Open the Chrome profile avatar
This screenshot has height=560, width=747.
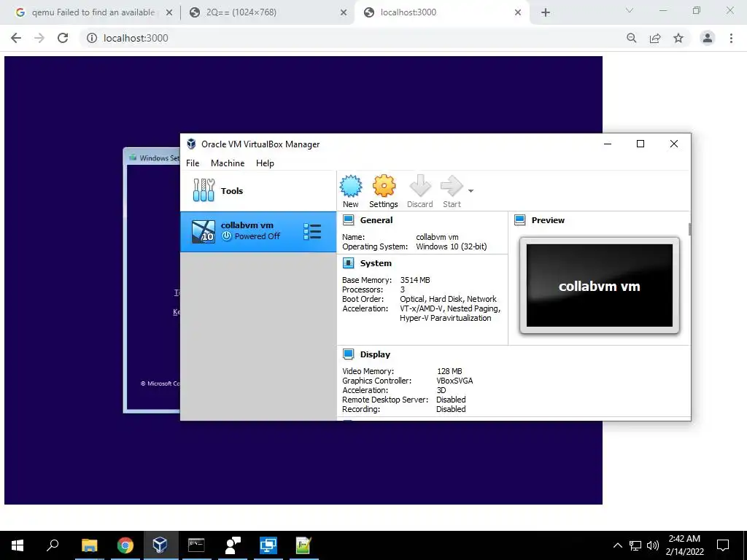point(708,38)
